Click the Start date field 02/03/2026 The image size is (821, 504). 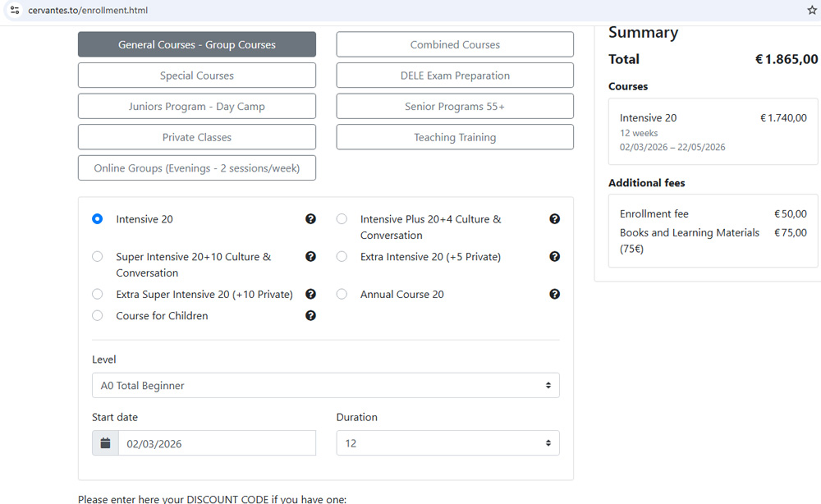tap(218, 443)
